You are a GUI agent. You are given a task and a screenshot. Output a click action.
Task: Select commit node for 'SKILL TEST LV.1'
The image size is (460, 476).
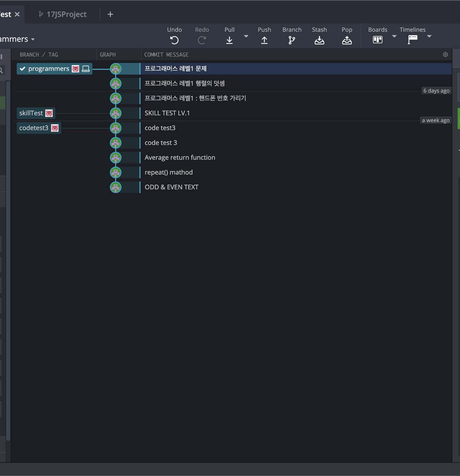click(x=115, y=113)
